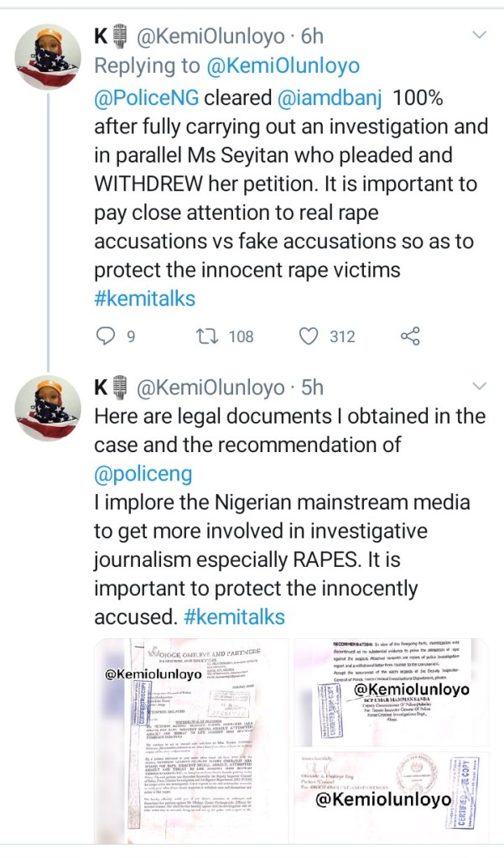504x858 pixels.
Task: Expand the first tweet's options chevron
Action: tap(480, 35)
